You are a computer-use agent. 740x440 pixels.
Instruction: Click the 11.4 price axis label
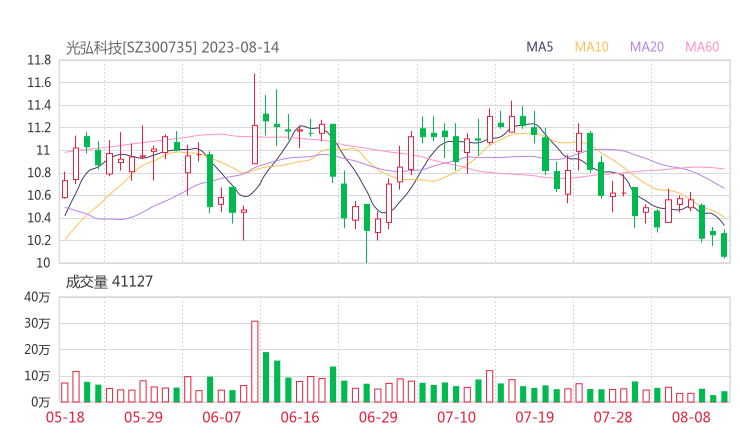pos(39,105)
